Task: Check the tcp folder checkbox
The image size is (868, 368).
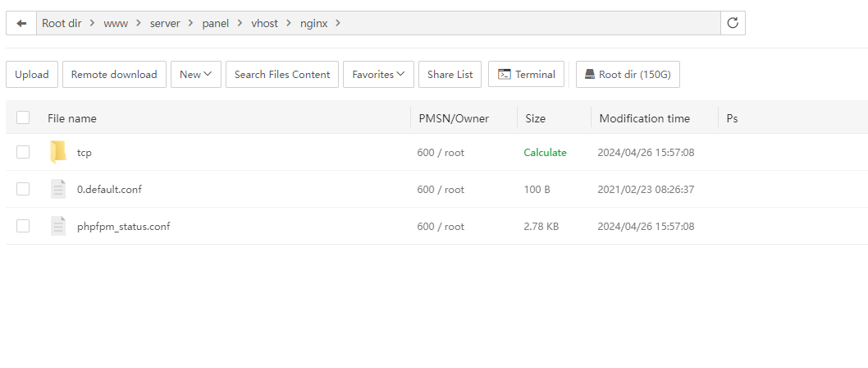Action: coord(23,152)
